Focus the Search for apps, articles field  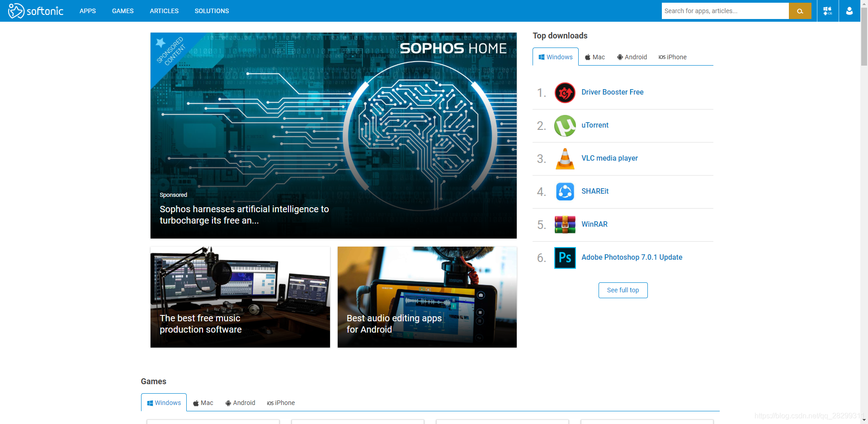click(x=725, y=11)
